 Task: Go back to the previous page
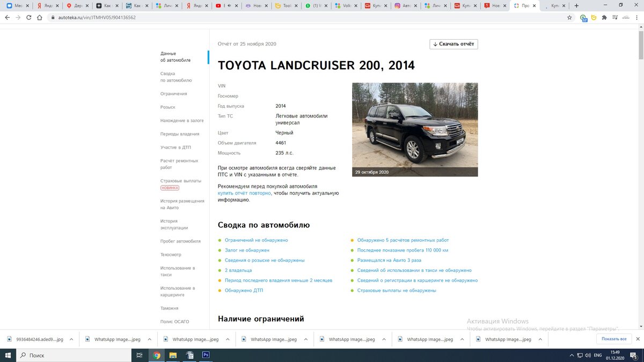(6, 17)
